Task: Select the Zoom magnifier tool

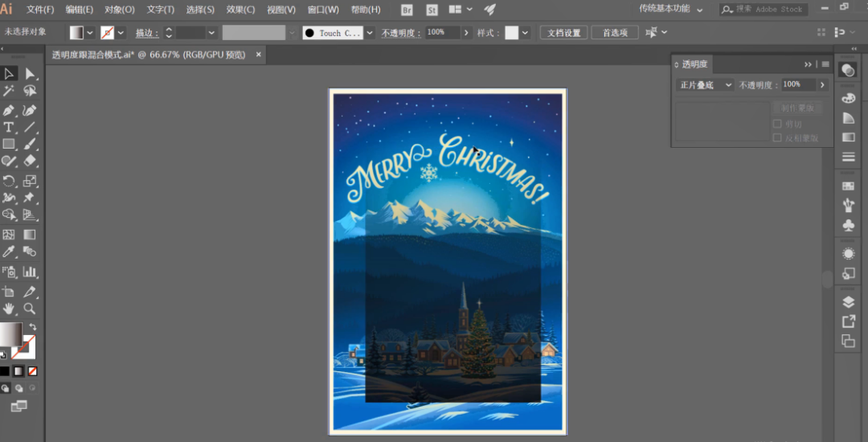Action: pos(30,309)
